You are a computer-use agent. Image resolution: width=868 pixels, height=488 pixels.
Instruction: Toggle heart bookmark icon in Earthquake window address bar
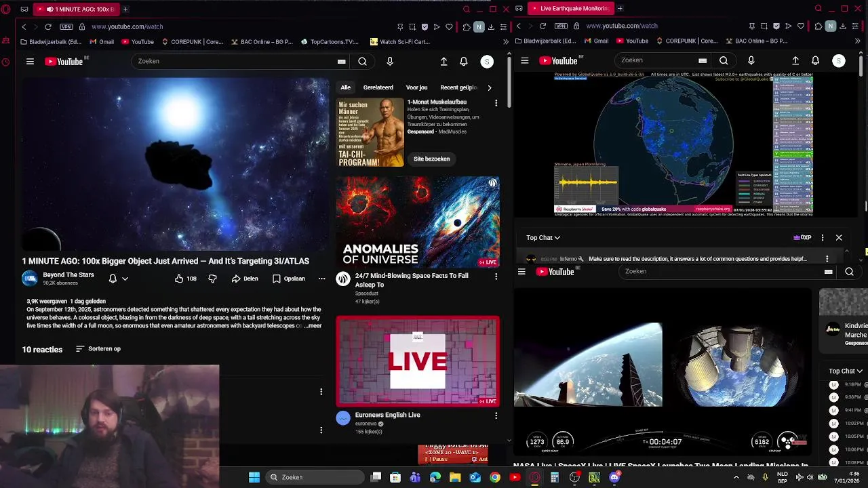point(801,26)
